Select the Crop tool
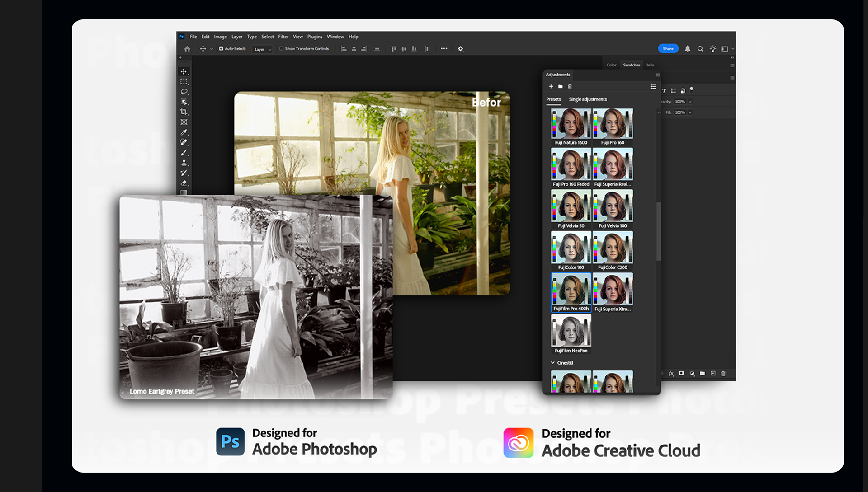868x492 pixels. (x=184, y=112)
